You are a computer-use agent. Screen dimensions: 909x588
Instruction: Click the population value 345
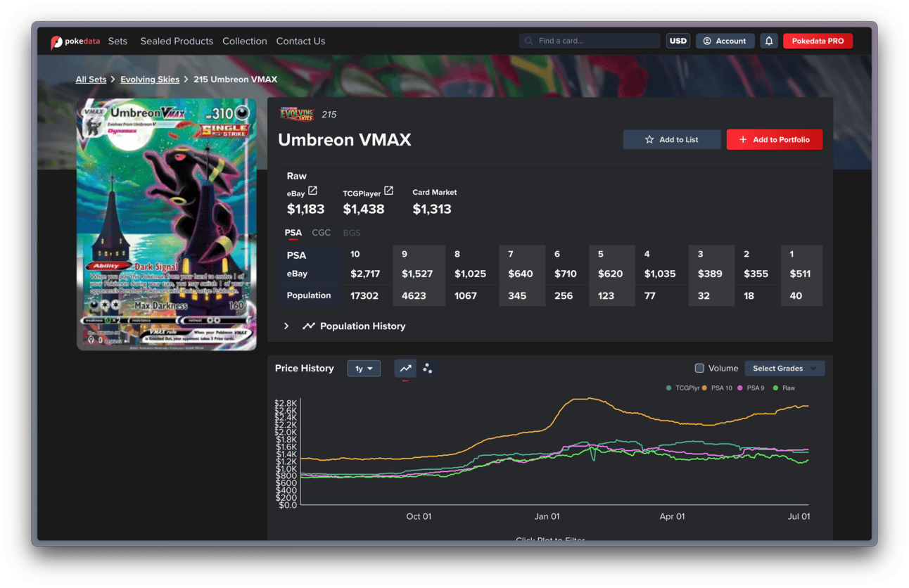517,296
